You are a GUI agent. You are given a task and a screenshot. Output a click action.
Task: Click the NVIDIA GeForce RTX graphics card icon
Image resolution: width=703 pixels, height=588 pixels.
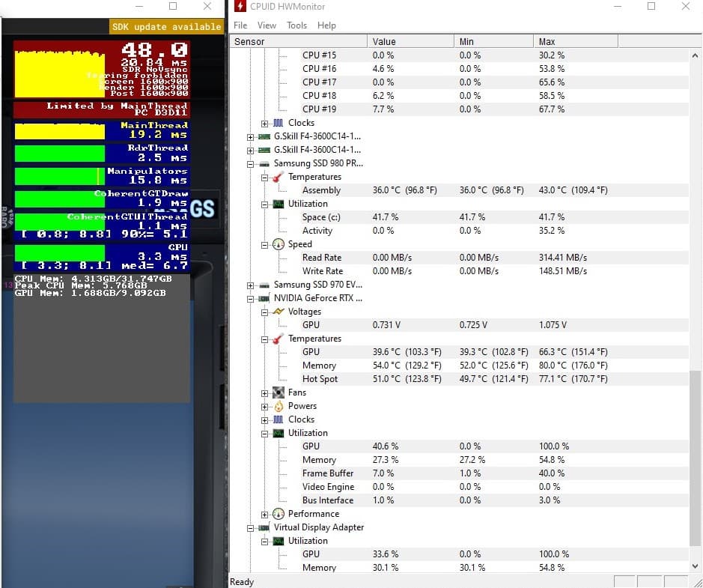point(264,298)
